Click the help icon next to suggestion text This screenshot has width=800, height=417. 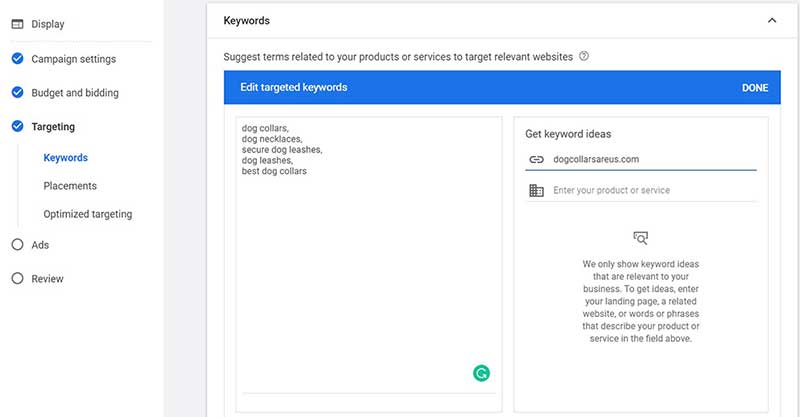(584, 56)
